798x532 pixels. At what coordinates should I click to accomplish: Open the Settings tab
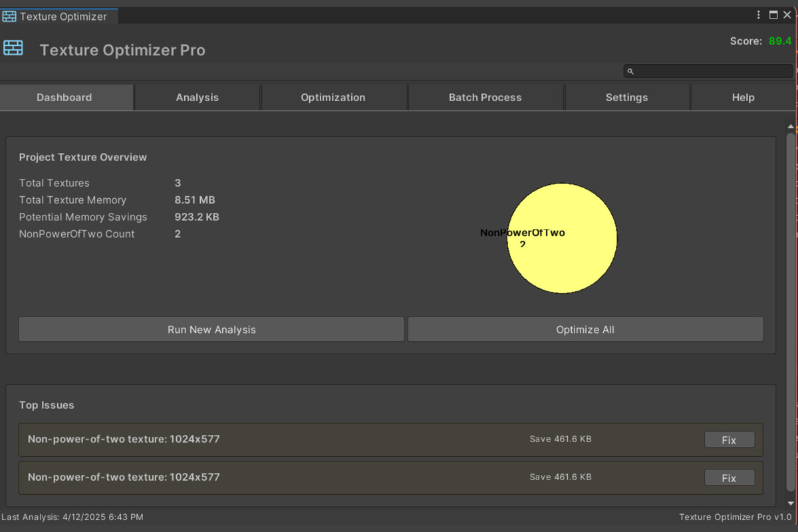626,97
